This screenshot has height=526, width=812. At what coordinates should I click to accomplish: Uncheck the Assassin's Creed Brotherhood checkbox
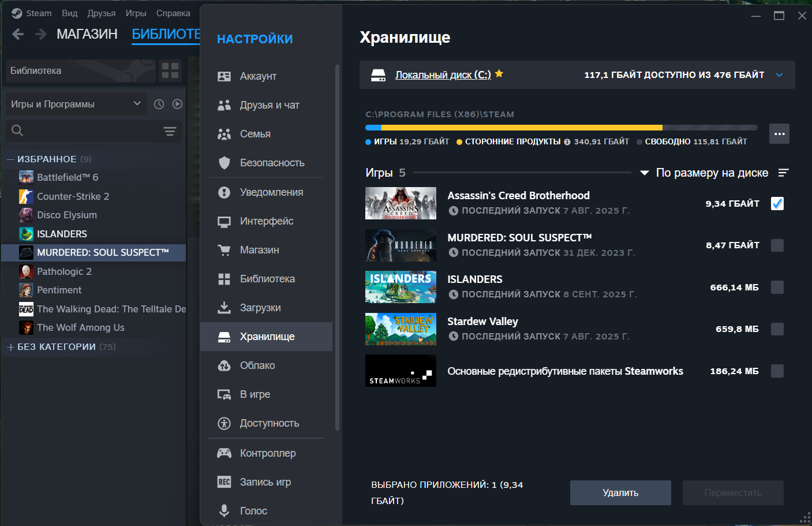(777, 203)
